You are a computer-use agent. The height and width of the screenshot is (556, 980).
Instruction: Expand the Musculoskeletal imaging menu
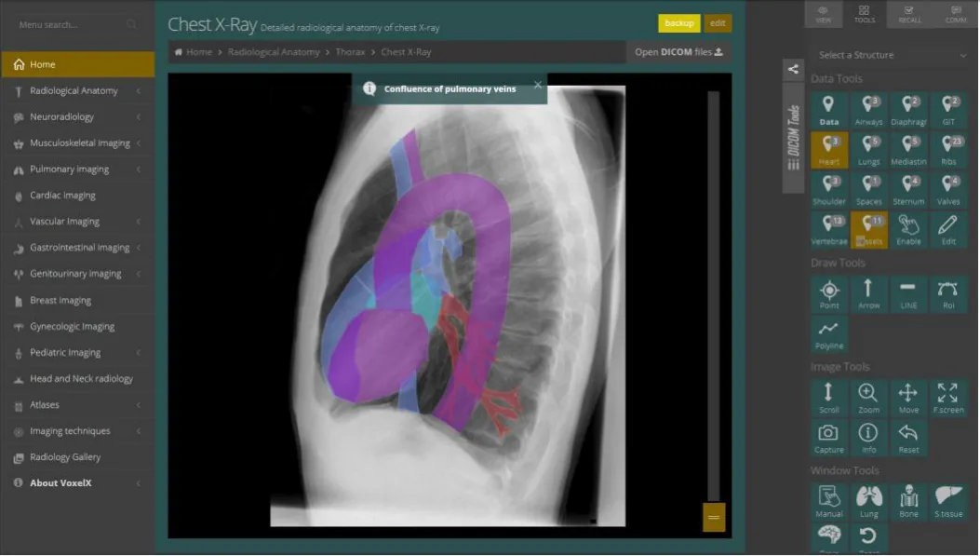(x=77, y=143)
